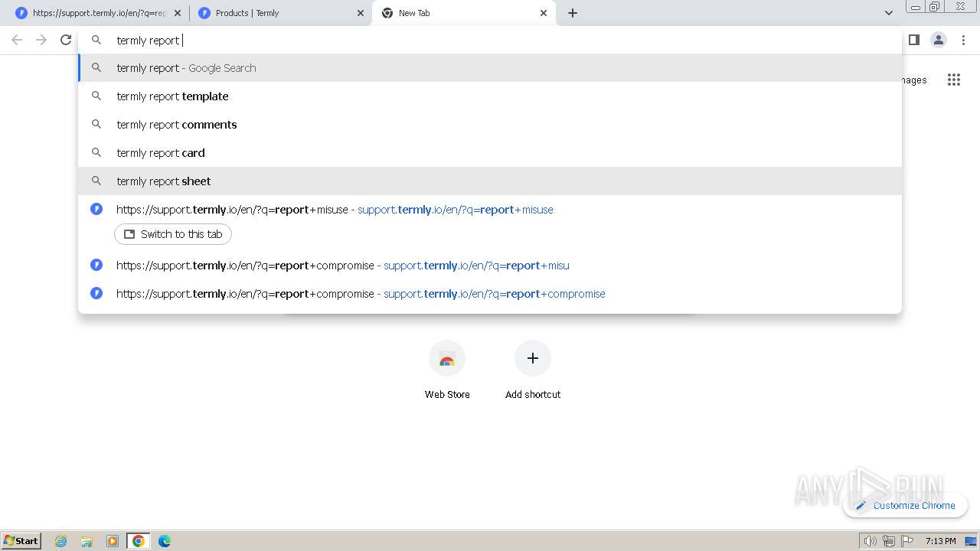Open the media player taskbar icon
The image size is (980, 551).
pos(113,541)
